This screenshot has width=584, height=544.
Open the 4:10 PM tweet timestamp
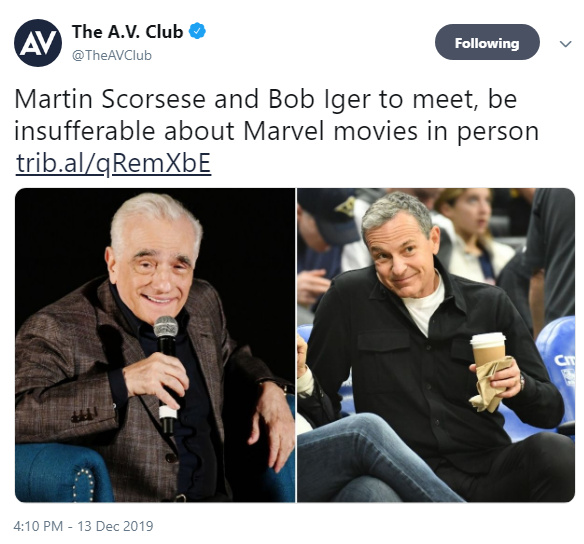click(38, 526)
